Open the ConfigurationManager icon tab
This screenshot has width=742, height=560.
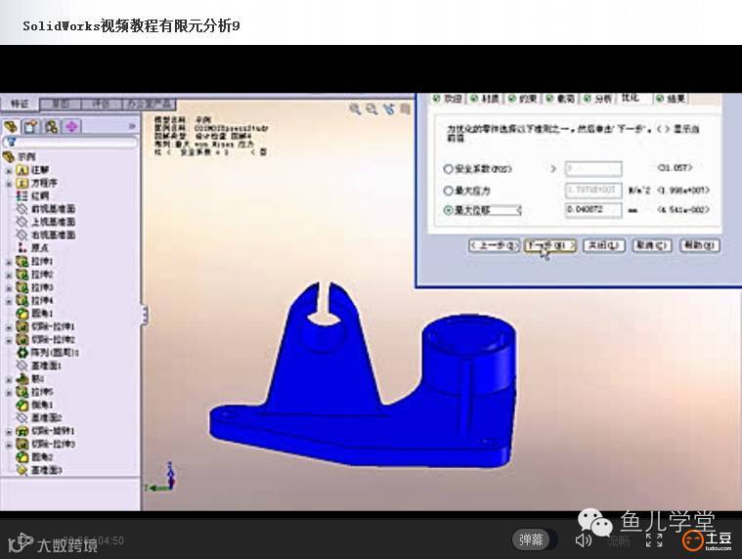[52, 126]
